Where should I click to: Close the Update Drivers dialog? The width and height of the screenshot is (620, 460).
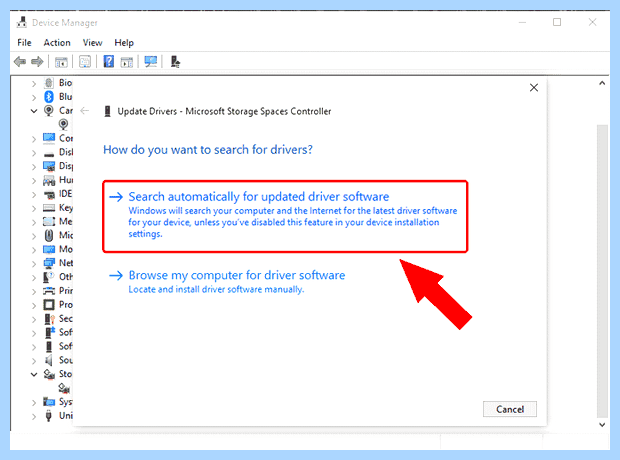pyautogui.click(x=534, y=87)
